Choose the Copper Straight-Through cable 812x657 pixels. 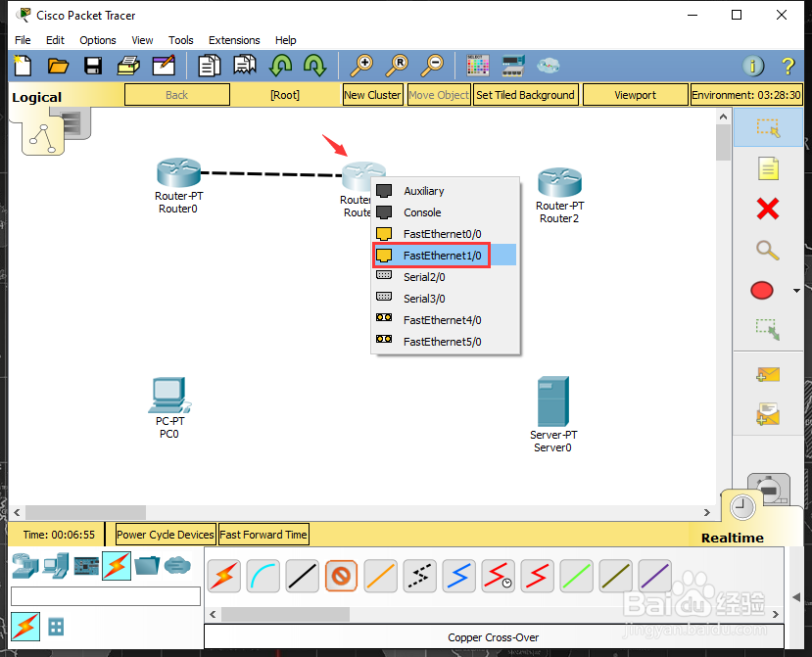pyautogui.click(x=303, y=576)
